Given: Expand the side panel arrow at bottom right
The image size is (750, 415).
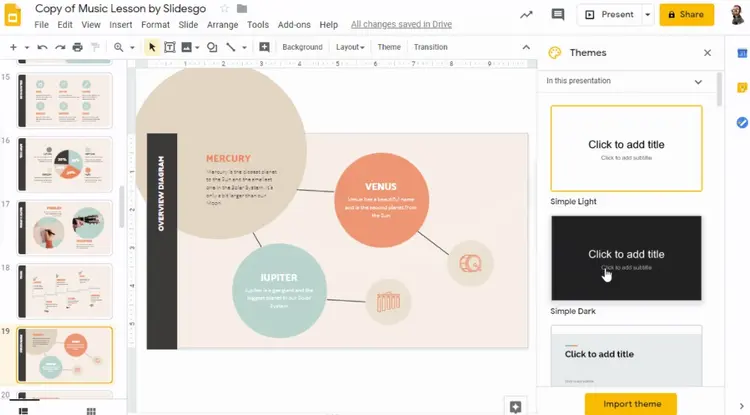Looking at the screenshot, I should click(742, 406).
